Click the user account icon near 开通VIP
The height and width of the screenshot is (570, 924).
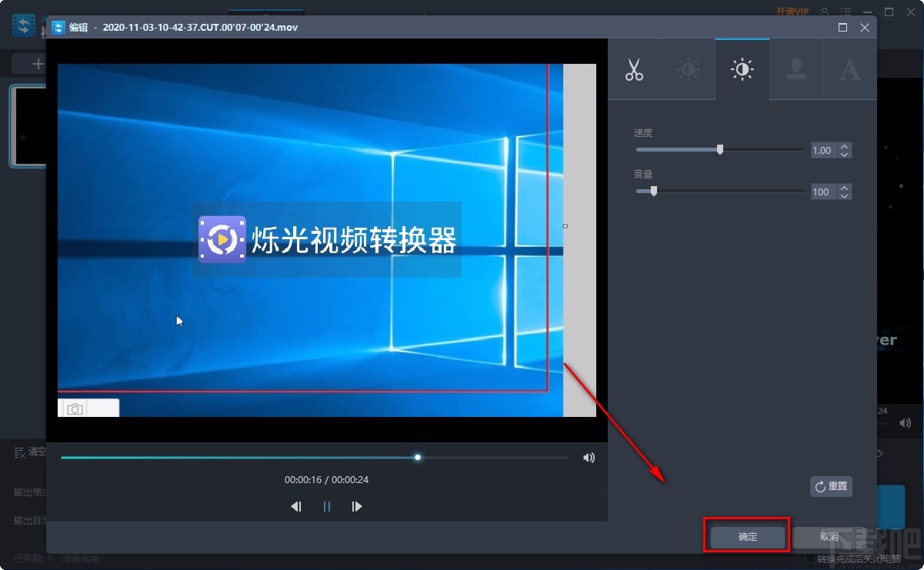(x=822, y=11)
